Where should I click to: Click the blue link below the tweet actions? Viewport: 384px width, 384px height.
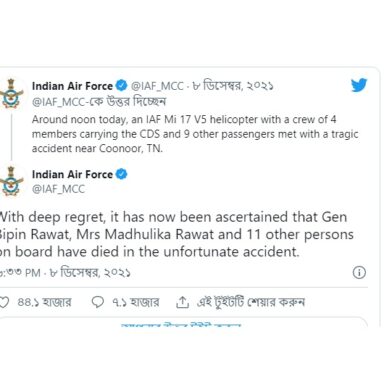pyautogui.click(x=181, y=324)
